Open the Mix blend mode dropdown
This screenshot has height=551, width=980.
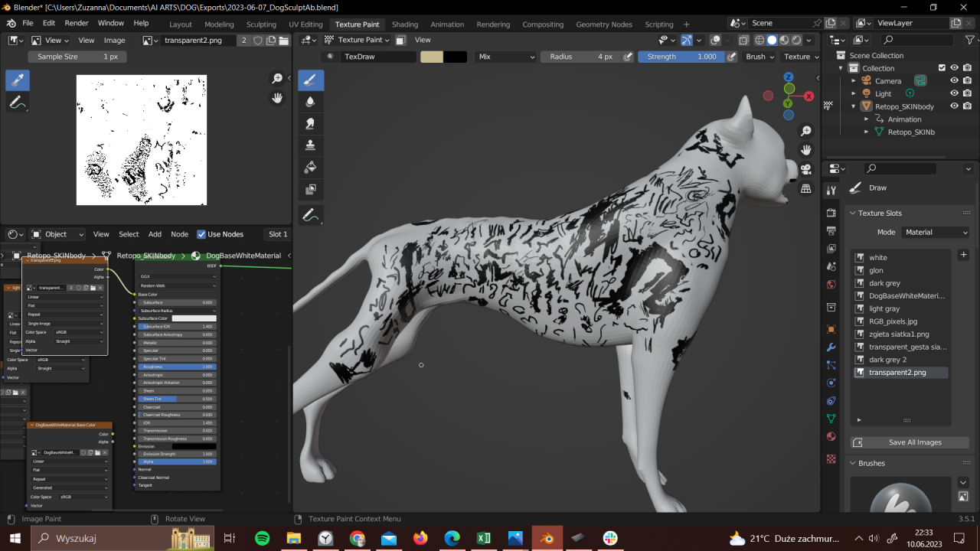coord(505,57)
